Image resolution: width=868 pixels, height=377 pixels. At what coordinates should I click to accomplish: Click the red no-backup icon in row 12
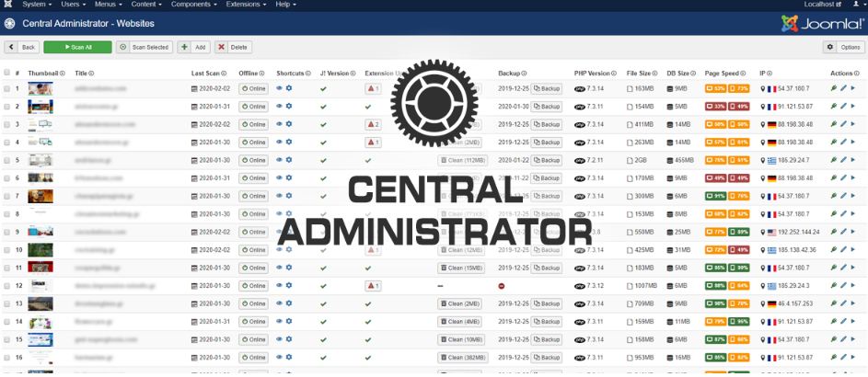coord(502,286)
